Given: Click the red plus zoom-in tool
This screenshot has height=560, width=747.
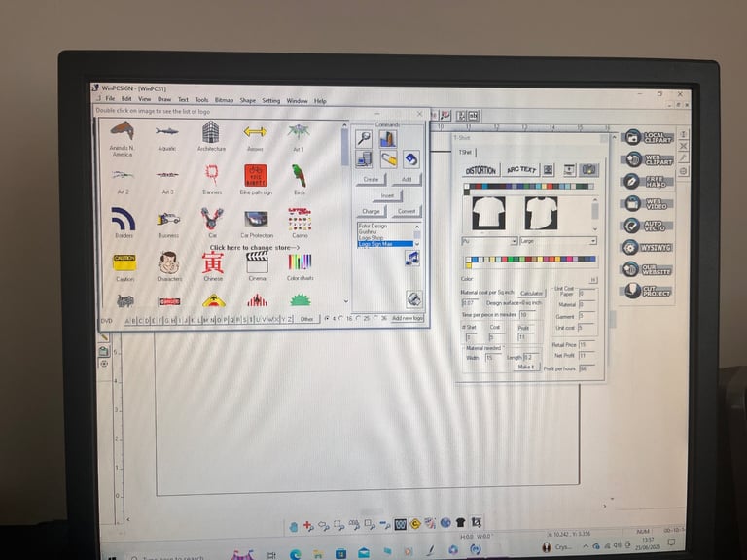Looking at the screenshot, I should coord(308,526).
